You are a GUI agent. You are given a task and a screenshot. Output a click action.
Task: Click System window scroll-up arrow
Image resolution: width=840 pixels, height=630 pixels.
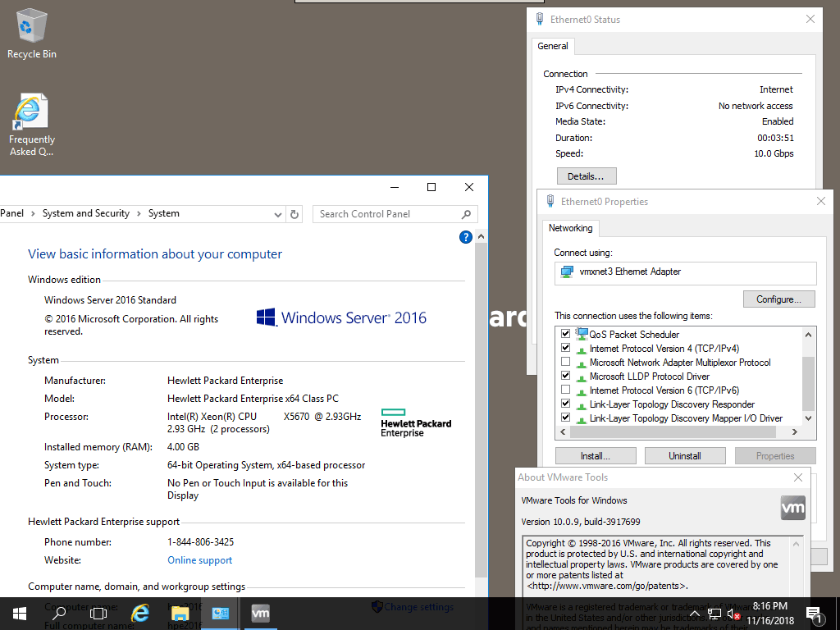coord(481,237)
